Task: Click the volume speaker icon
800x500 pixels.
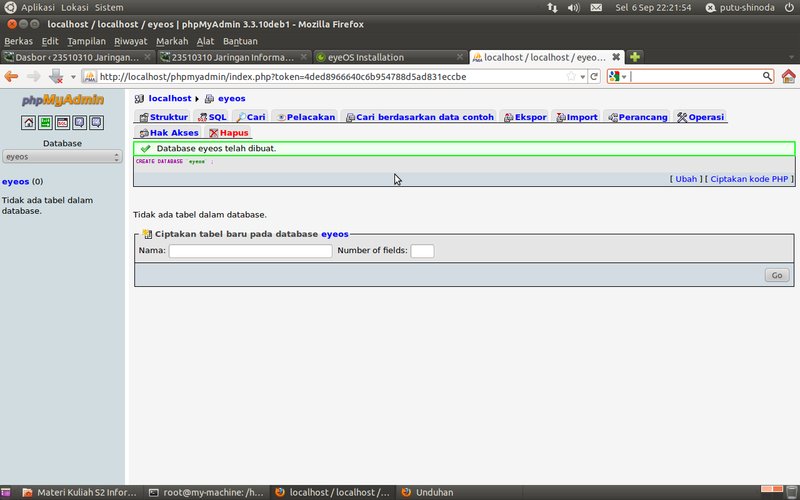Action: coord(574,8)
